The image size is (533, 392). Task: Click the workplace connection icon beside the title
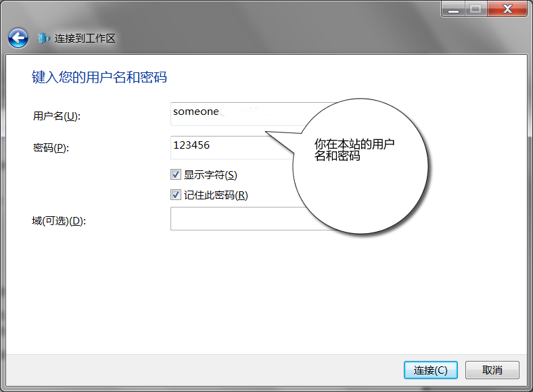(44, 39)
